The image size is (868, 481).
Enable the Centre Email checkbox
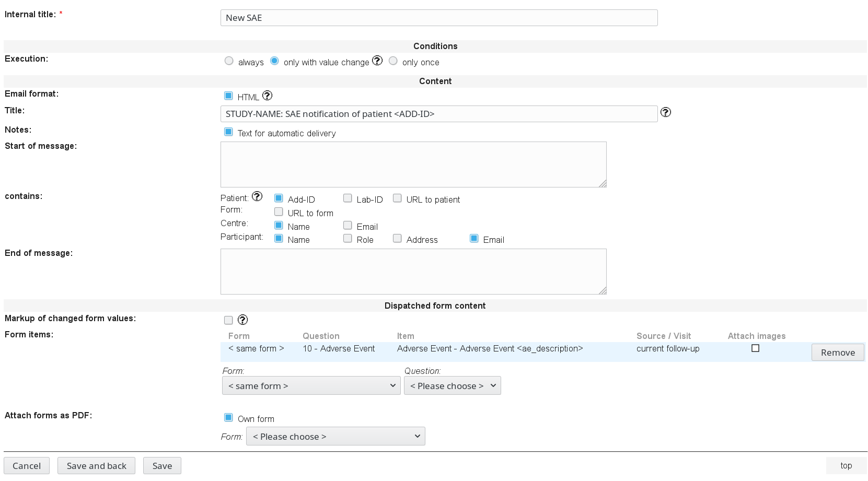tap(348, 225)
